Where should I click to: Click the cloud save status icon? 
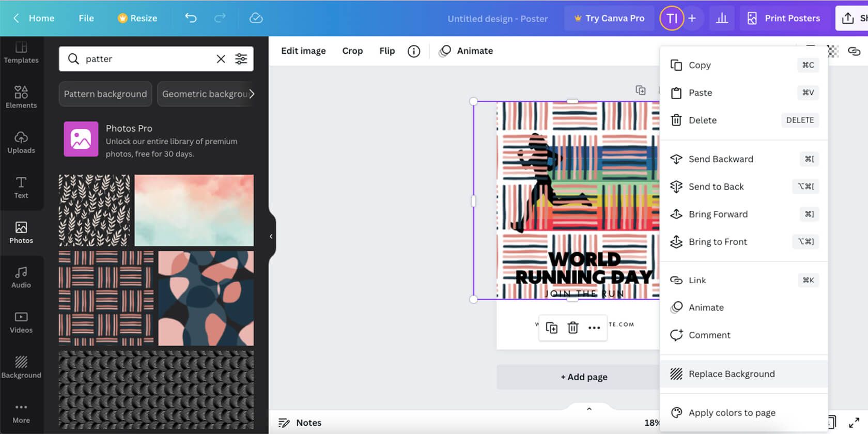(x=256, y=18)
